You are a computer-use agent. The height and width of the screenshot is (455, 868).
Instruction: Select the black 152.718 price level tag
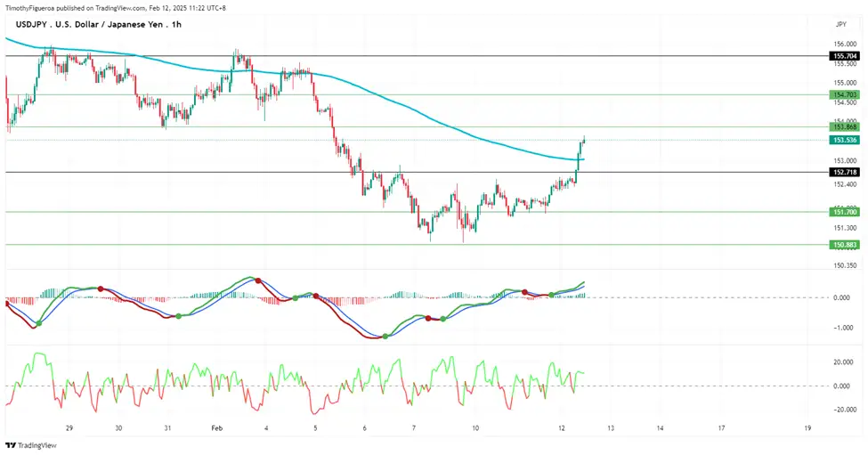pyautogui.click(x=845, y=172)
